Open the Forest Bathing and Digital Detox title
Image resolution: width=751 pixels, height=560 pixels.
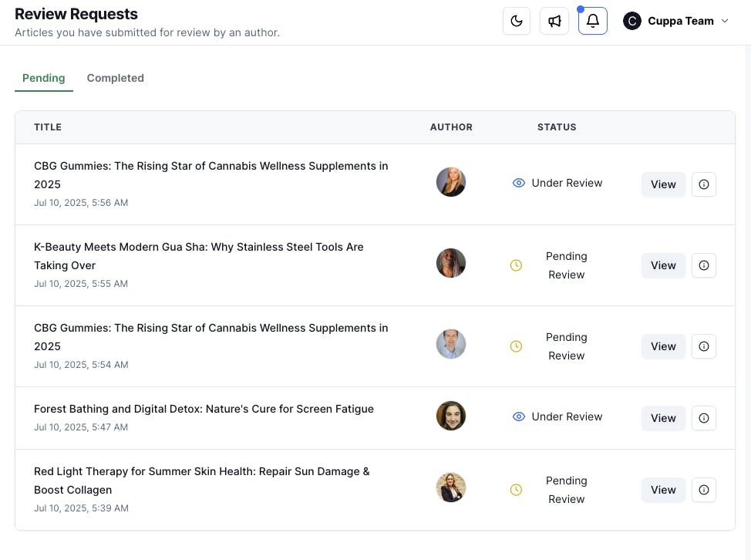(x=204, y=409)
